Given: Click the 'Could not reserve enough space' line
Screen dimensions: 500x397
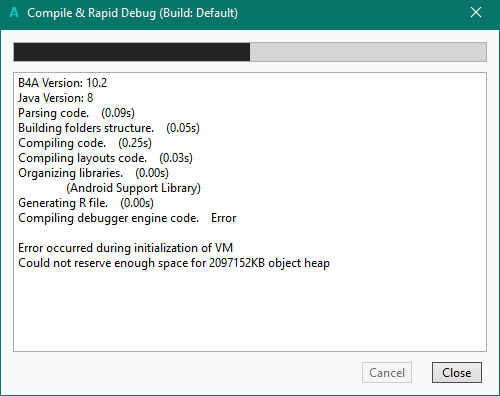Looking at the screenshot, I should [x=174, y=263].
